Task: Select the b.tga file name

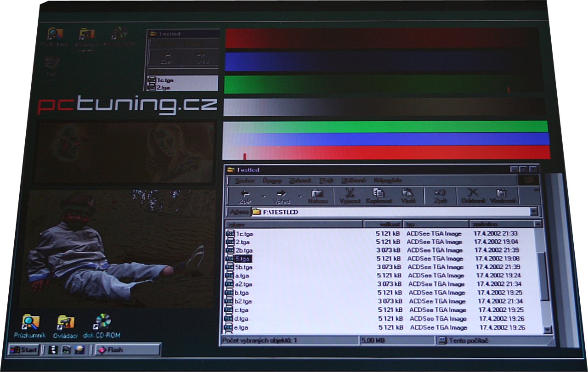Action: click(x=241, y=293)
